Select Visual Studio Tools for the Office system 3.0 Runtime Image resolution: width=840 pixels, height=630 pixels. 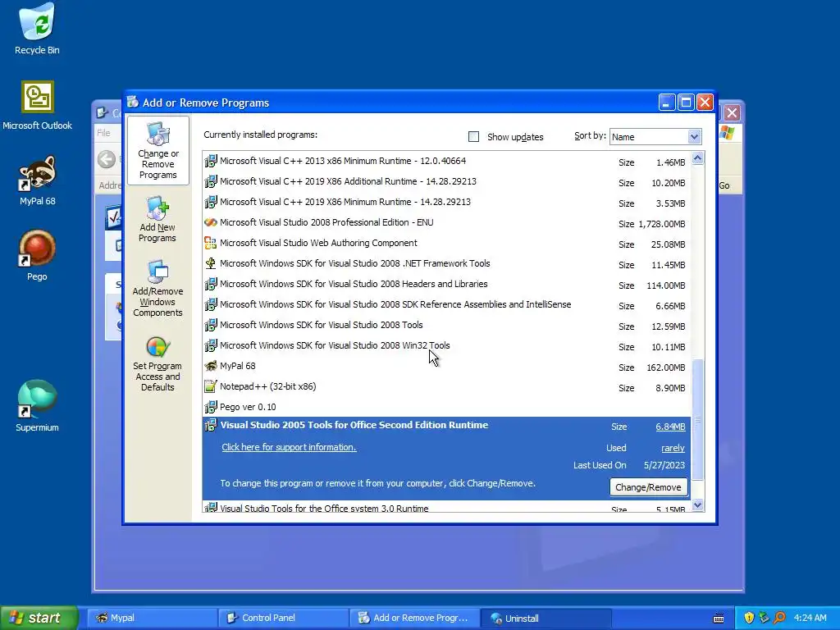click(445, 507)
